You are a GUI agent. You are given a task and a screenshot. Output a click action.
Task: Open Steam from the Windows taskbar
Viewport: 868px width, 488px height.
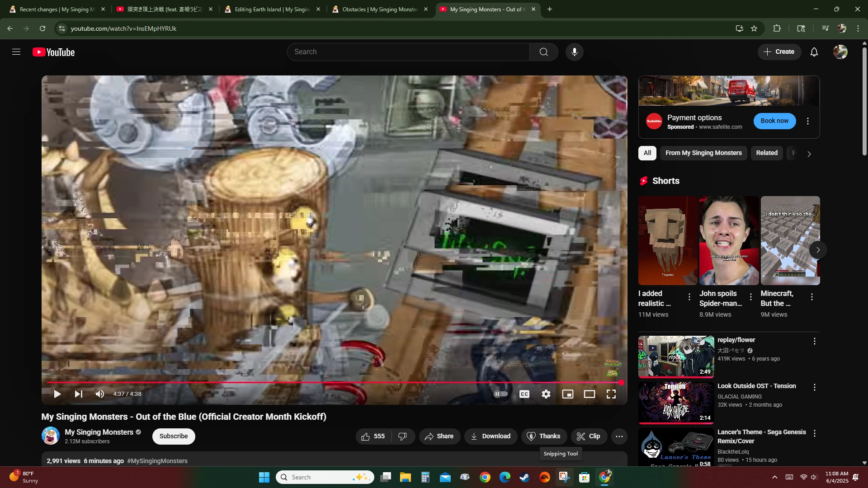[524, 477]
